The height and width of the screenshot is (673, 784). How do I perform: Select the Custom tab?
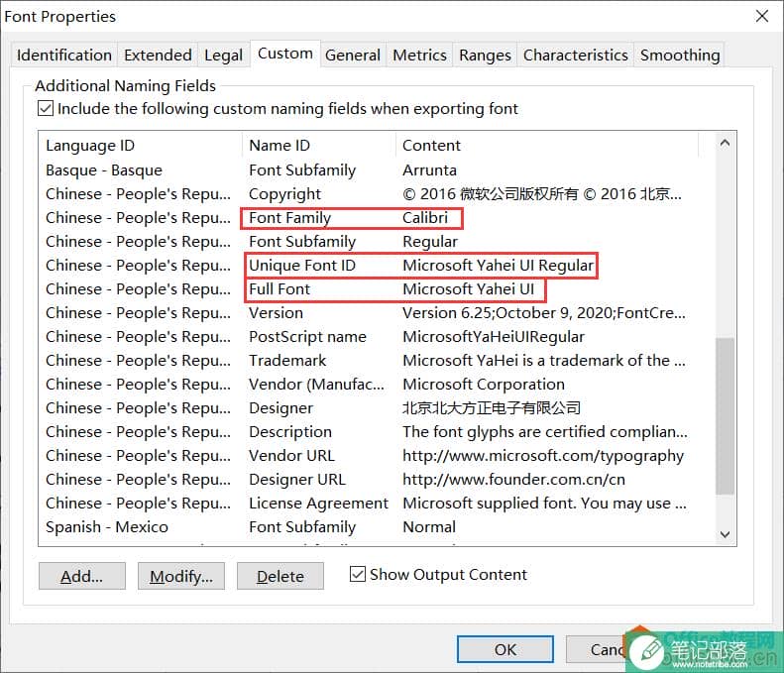tap(285, 53)
